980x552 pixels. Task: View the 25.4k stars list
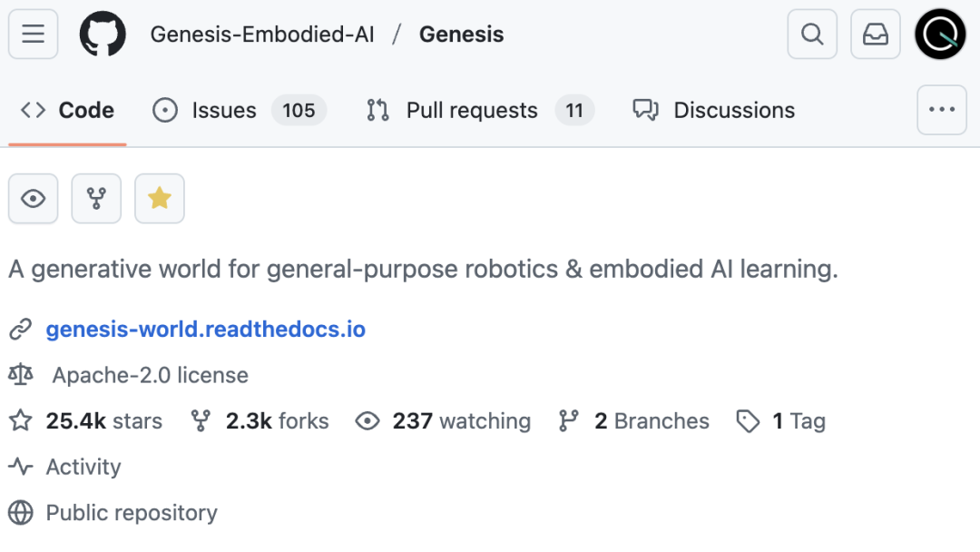[x=103, y=420]
